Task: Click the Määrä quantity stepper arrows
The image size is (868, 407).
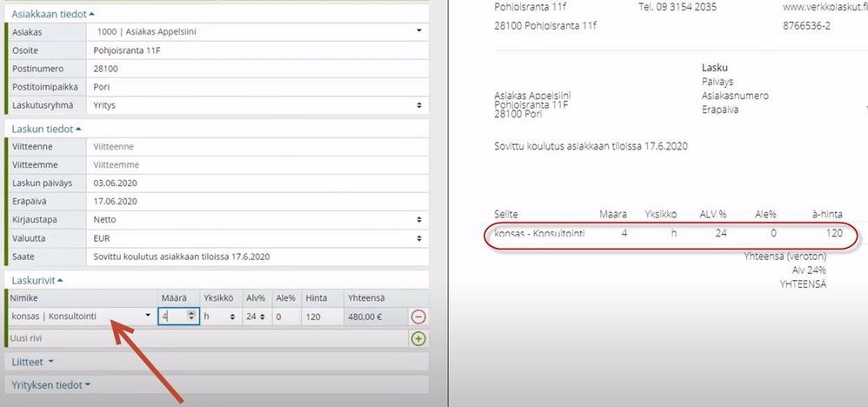Action: click(191, 317)
